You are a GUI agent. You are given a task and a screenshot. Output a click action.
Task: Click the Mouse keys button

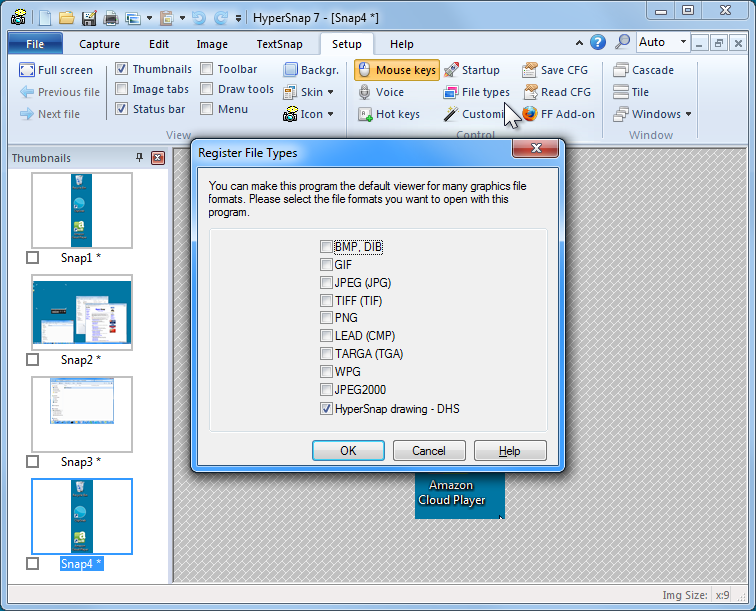tap(396, 70)
